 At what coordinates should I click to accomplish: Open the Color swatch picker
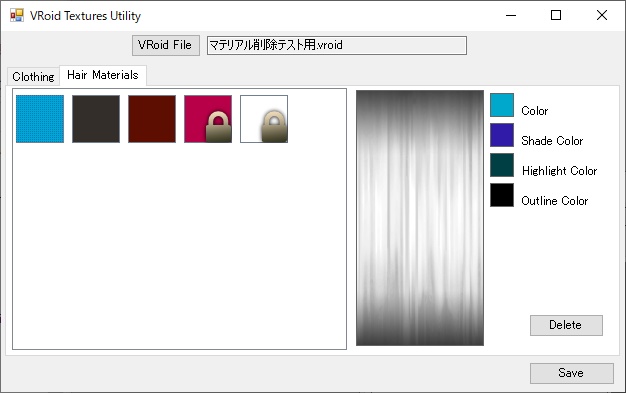pos(502,105)
